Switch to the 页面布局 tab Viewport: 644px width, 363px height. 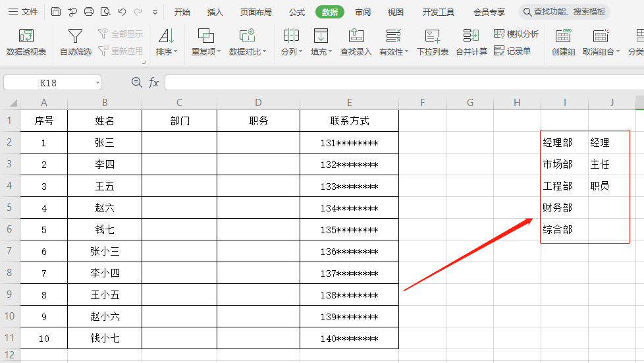click(255, 13)
